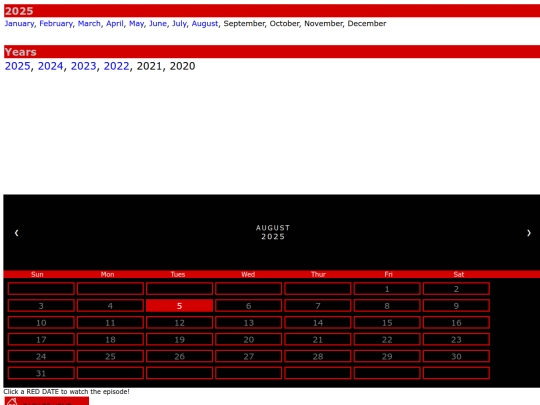This screenshot has width=540, height=405.
Task: Click the 'Sat' weekday header
Action: [459, 274]
